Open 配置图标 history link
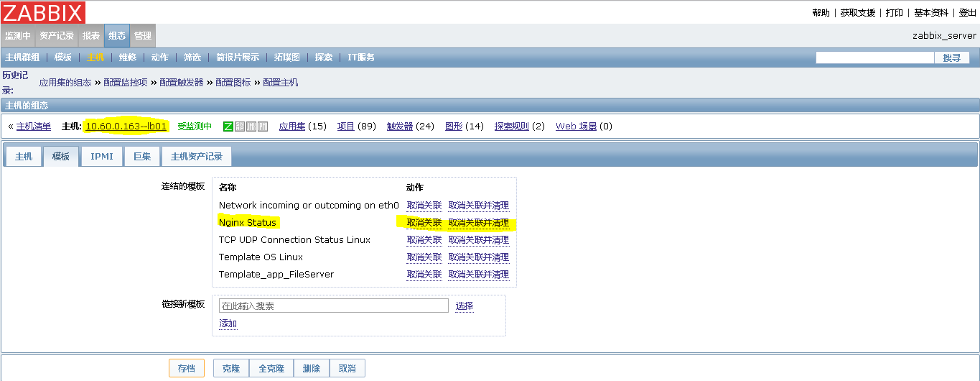The image size is (980, 381). pos(233,83)
